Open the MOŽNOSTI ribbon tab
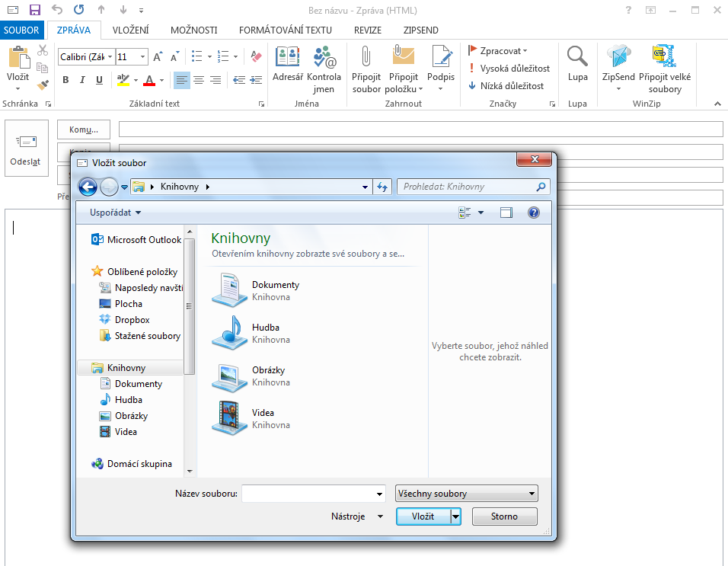The image size is (728, 566). pos(193,30)
